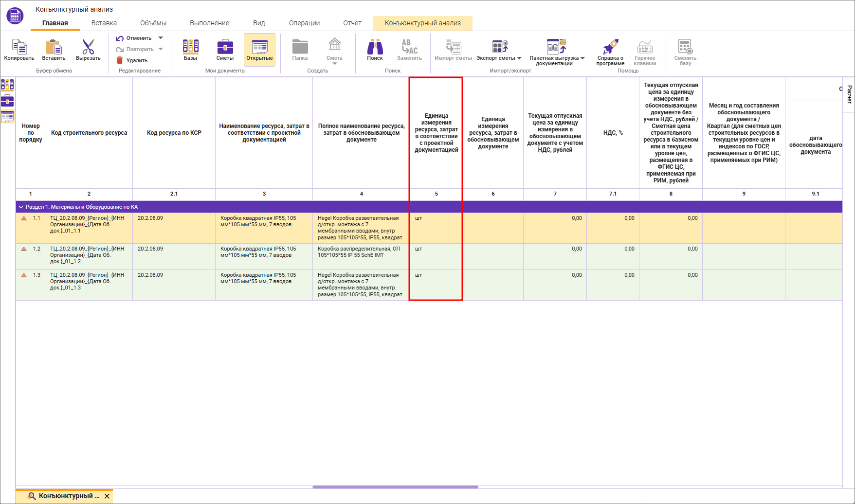
Task: Click the Копировать (Copy) icon
Action: (19, 47)
